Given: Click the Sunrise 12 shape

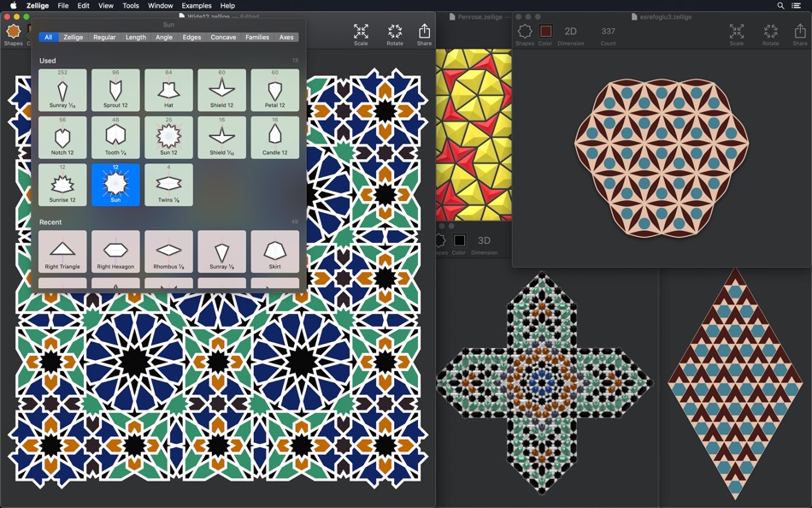Looking at the screenshot, I should pos(62,186).
